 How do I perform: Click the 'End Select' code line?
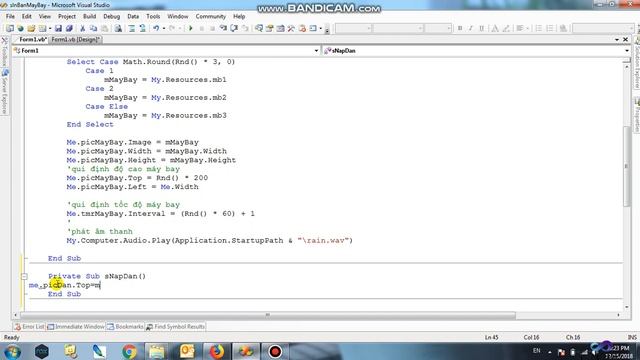point(90,124)
